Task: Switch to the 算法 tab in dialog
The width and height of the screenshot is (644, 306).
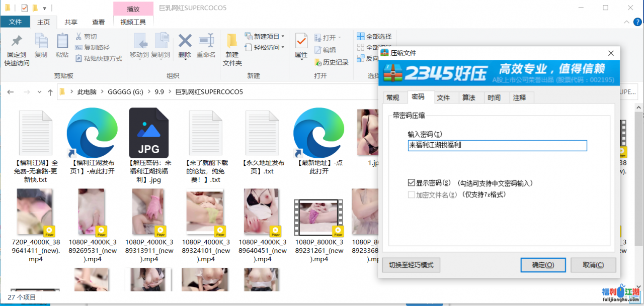Action: coord(468,97)
